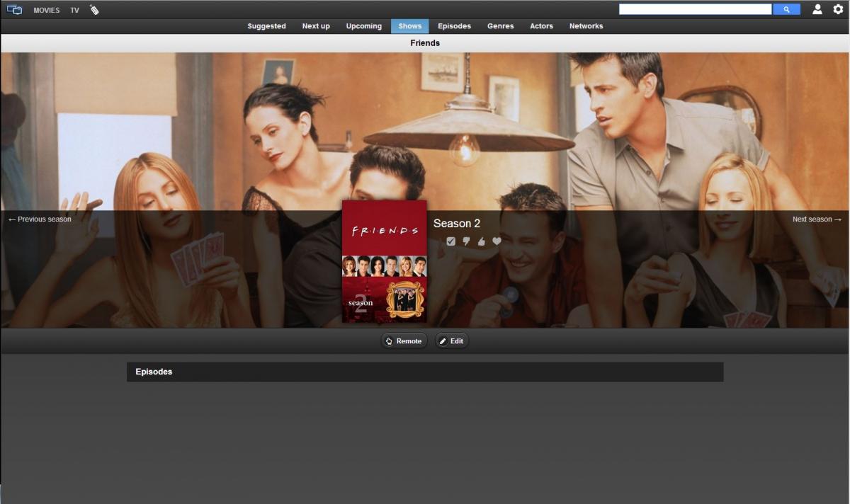Click the media browser home logo icon

click(14, 9)
